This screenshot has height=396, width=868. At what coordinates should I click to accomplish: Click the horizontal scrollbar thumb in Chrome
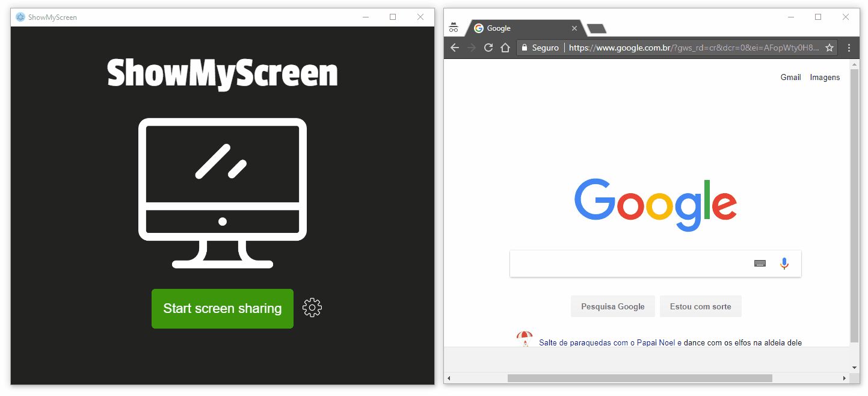coord(639,378)
